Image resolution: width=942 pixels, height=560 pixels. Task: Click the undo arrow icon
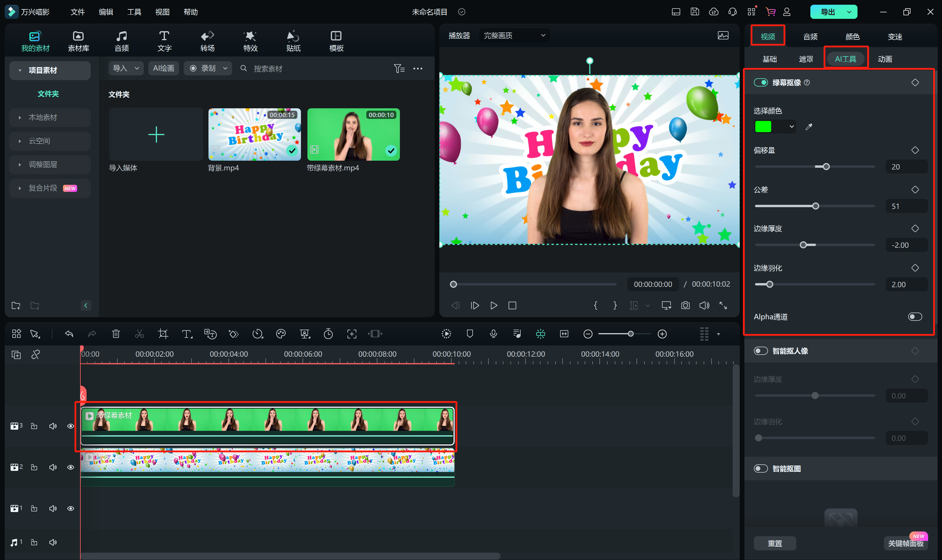(69, 334)
